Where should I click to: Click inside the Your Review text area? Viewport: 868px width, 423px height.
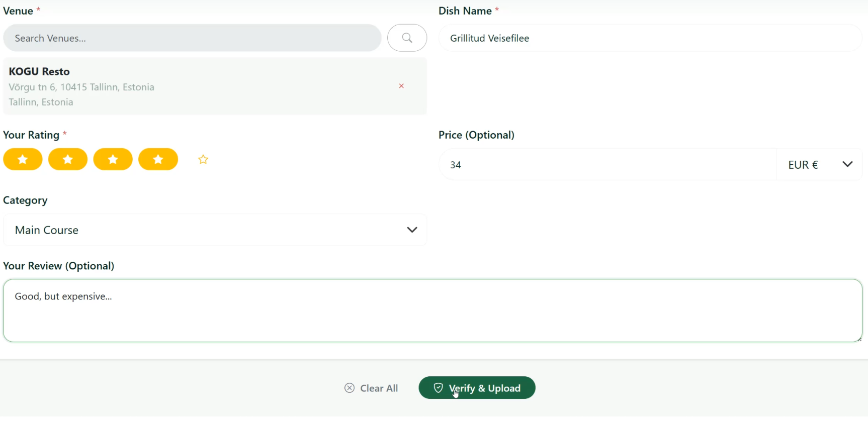coord(432,311)
